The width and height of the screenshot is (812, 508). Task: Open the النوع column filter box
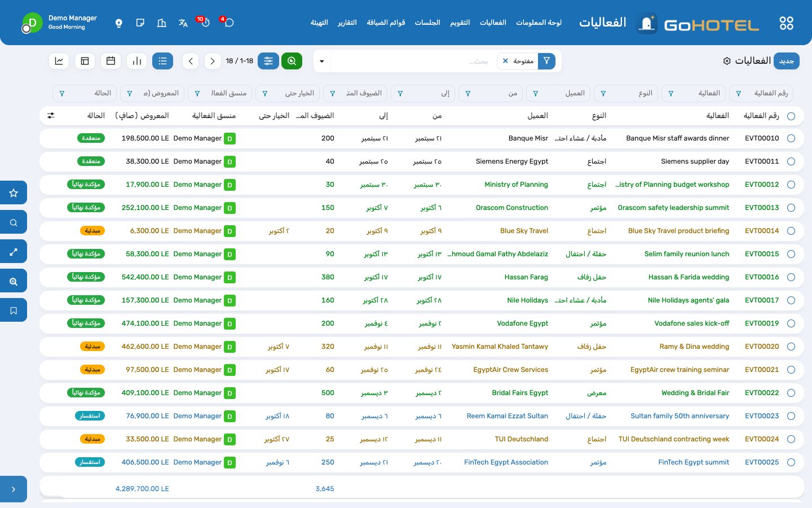tap(626, 93)
